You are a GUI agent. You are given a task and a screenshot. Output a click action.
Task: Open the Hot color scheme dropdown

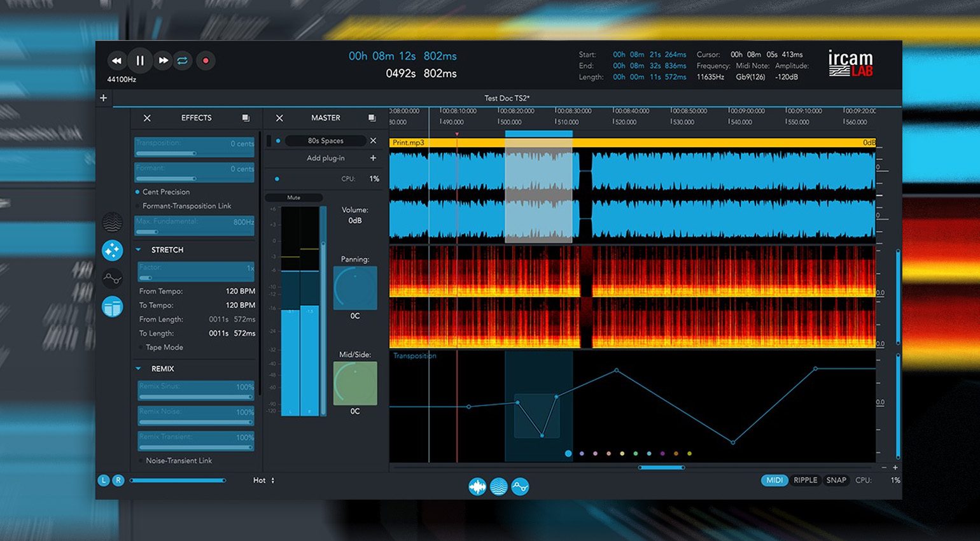(x=263, y=481)
